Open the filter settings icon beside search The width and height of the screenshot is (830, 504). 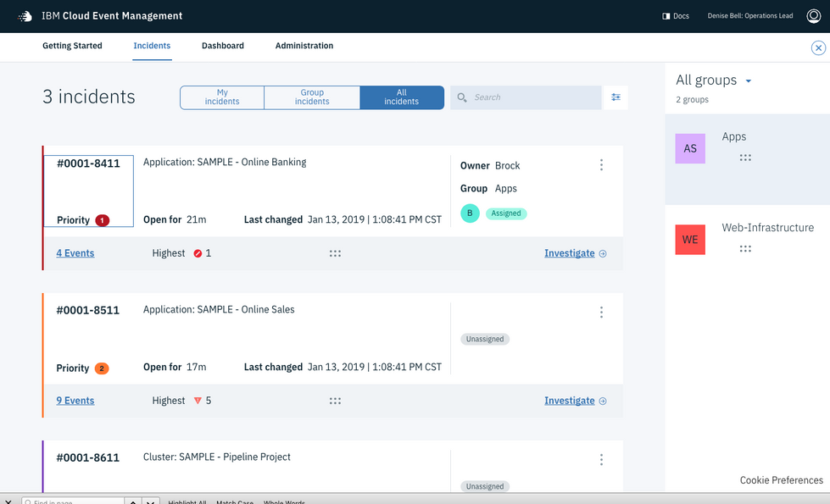click(x=616, y=97)
